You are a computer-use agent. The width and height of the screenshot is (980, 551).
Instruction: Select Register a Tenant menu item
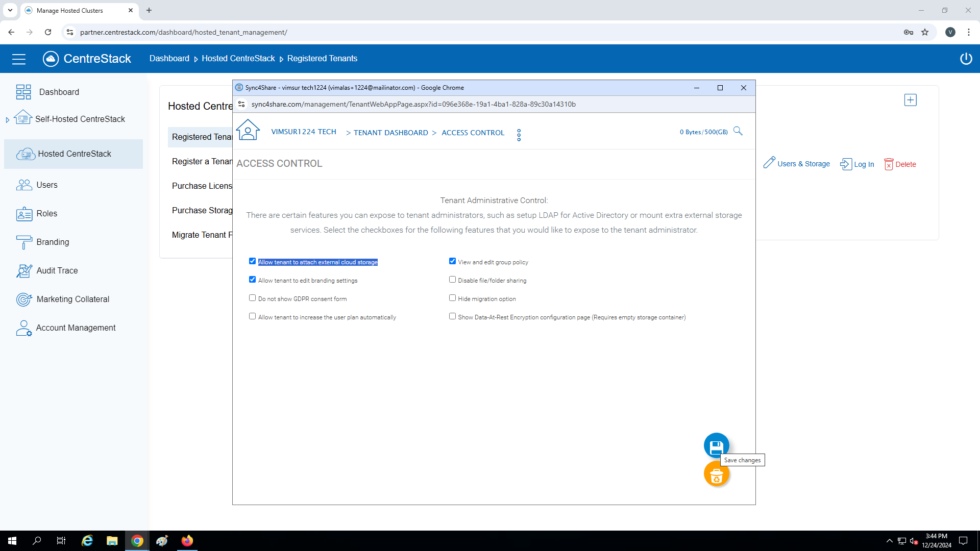tap(202, 161)
